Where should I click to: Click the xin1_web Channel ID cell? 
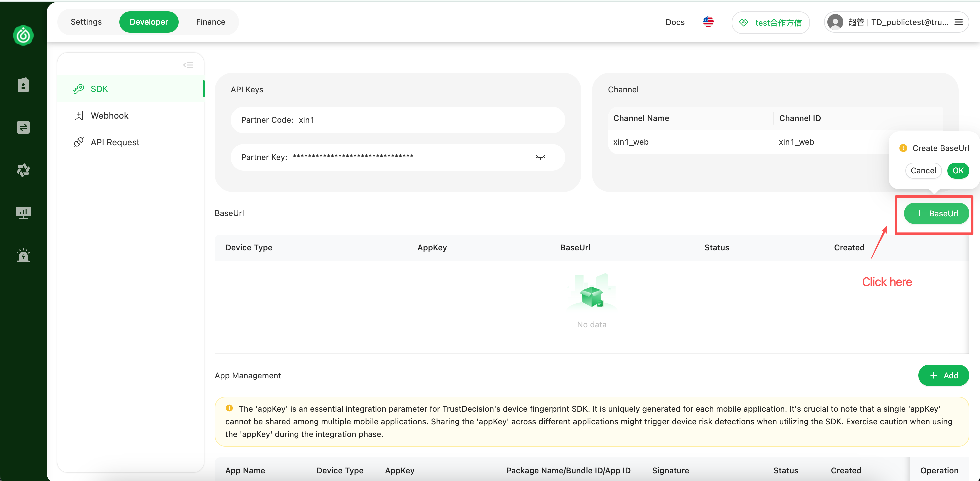[x=796, y=142]
